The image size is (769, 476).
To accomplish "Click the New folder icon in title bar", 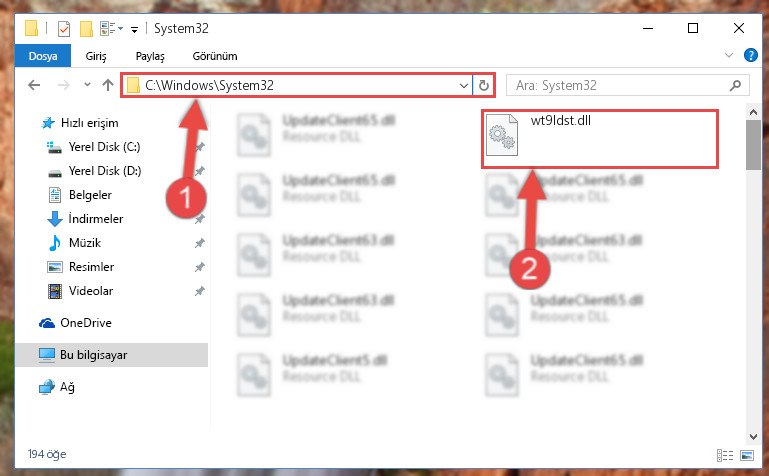I will point(86,29).
